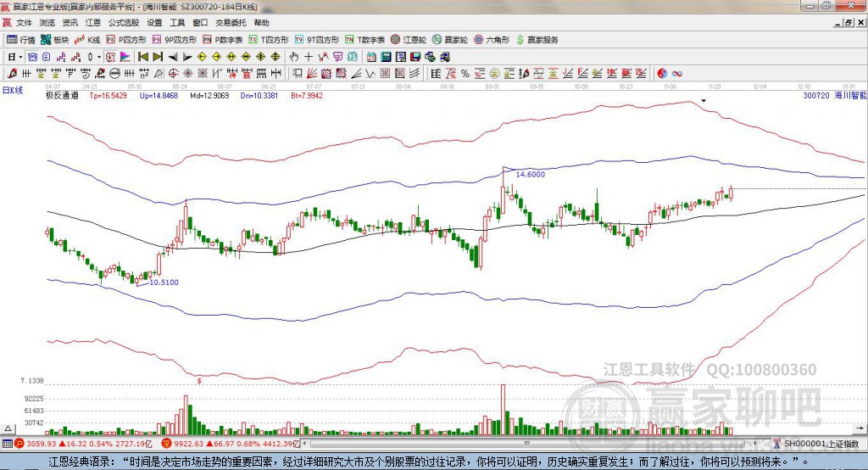Image resolution: width=868 pixels, height=470 pixels.
Task: Click the colored flag indicator icon
Action: tap(125, 57)
